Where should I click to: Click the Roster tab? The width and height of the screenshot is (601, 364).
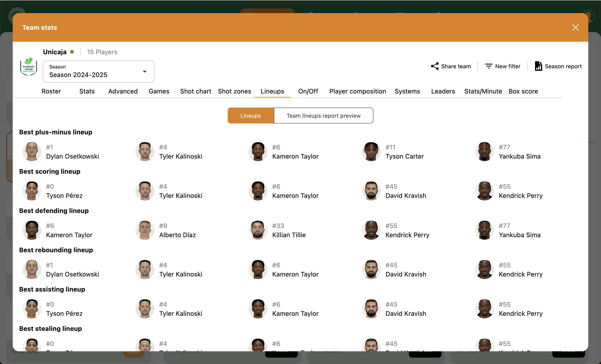[51, 91]
